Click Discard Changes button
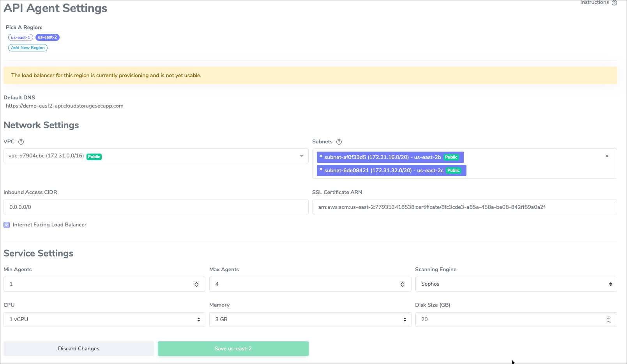The image size is (627, 364). [x=79, y=348]
